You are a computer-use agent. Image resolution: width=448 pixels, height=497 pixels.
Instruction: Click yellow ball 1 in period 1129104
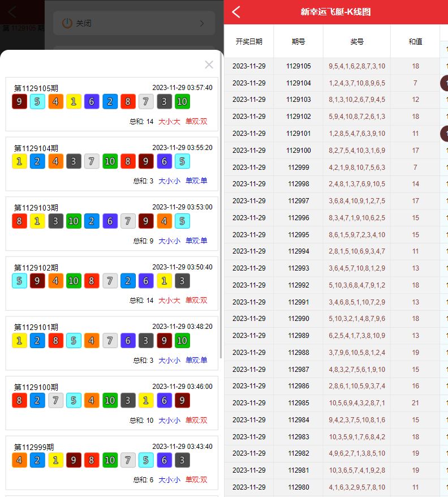[19, 161]
